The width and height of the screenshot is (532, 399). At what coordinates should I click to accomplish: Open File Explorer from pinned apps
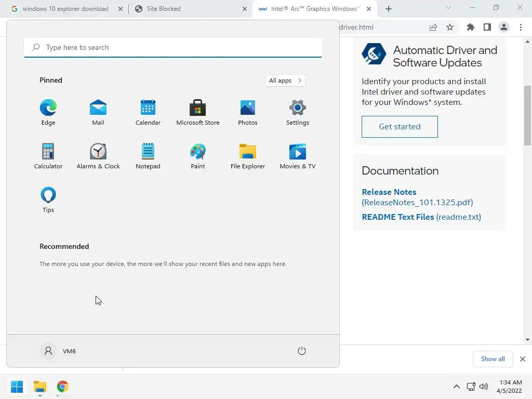click(248, 156)
